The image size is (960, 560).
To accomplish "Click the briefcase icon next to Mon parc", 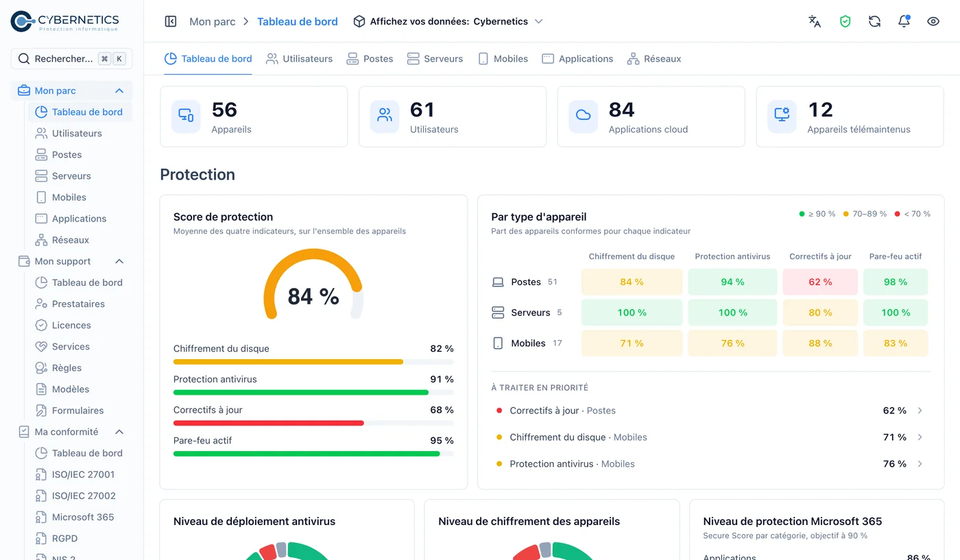I will [x=24, y=90].
